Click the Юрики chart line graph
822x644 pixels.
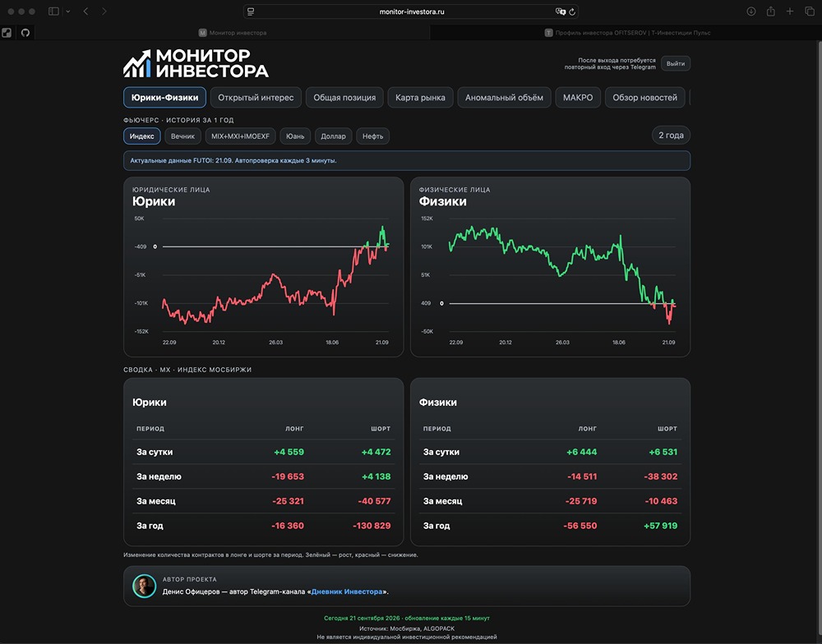pos(275,275)
